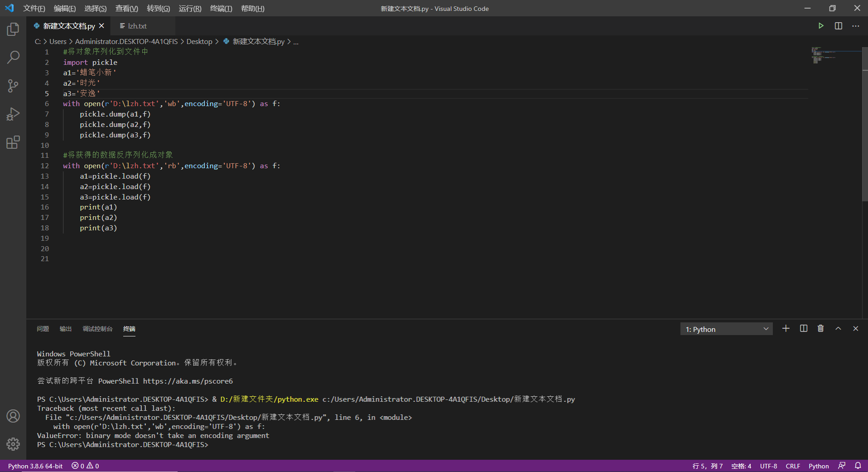868x472 pixels.
Task: Open 编辑(E) menu
Action: (x=65, y=9)
